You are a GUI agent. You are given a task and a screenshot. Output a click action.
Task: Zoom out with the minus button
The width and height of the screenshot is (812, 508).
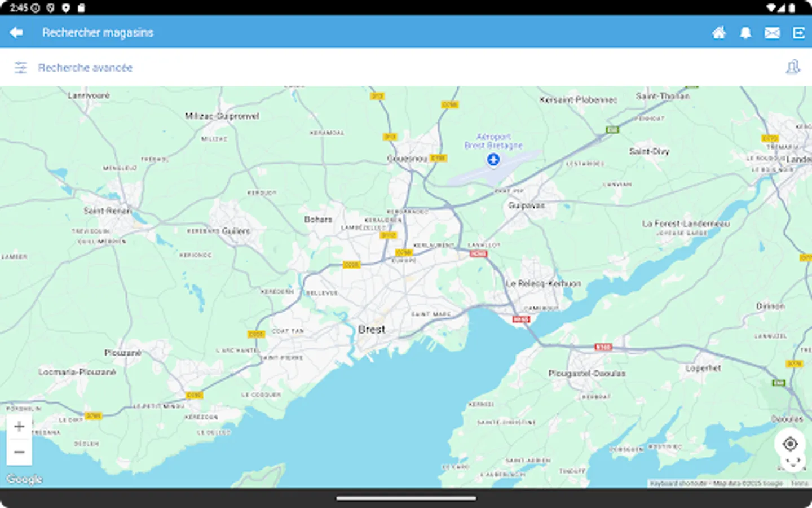tap(19, 452)
